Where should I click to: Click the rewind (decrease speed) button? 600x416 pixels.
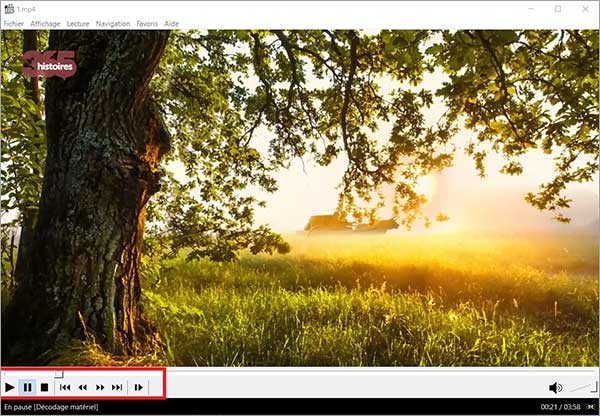coord(83,387)
